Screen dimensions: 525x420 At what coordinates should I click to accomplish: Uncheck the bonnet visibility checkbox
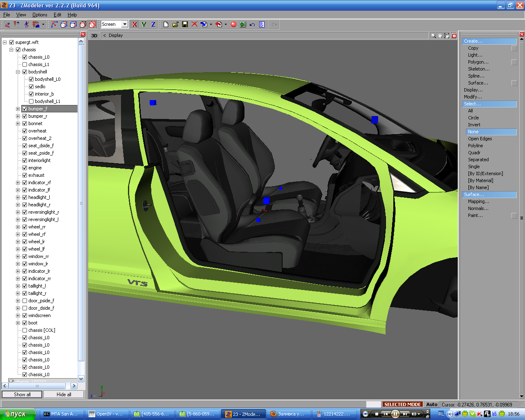point(25,123)
